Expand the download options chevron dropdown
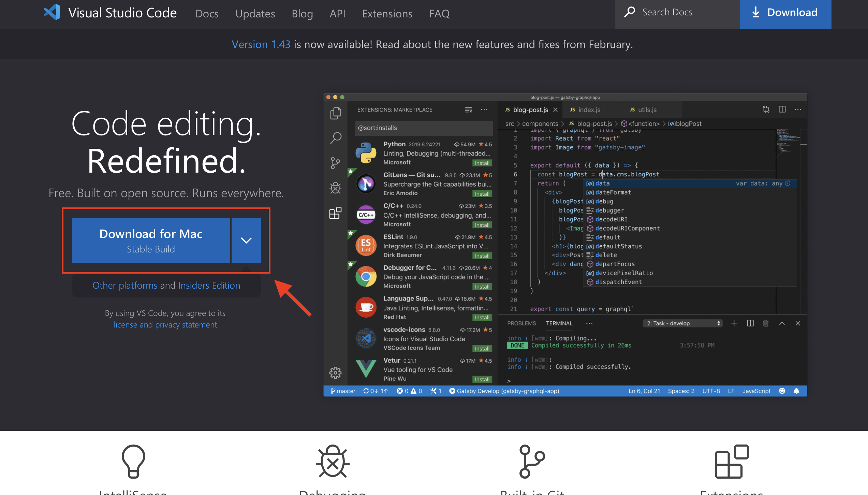 coord(246,240)
